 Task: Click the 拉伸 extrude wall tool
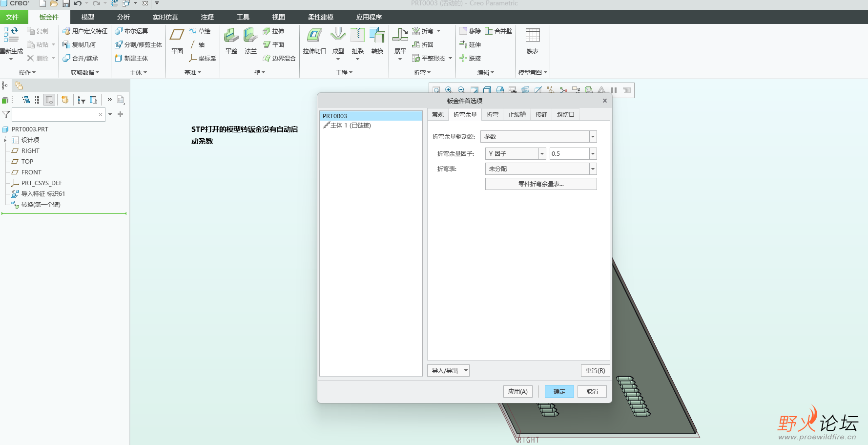click(273, 31)
